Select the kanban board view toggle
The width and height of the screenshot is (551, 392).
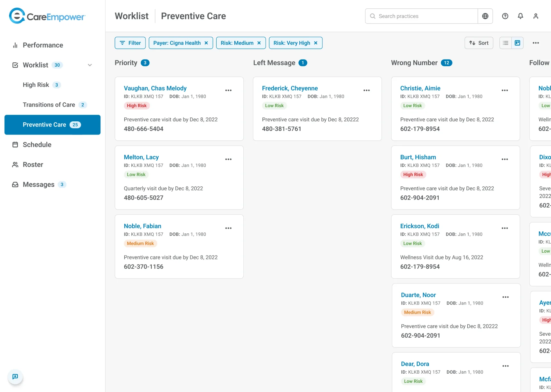[x=517, y=42]
